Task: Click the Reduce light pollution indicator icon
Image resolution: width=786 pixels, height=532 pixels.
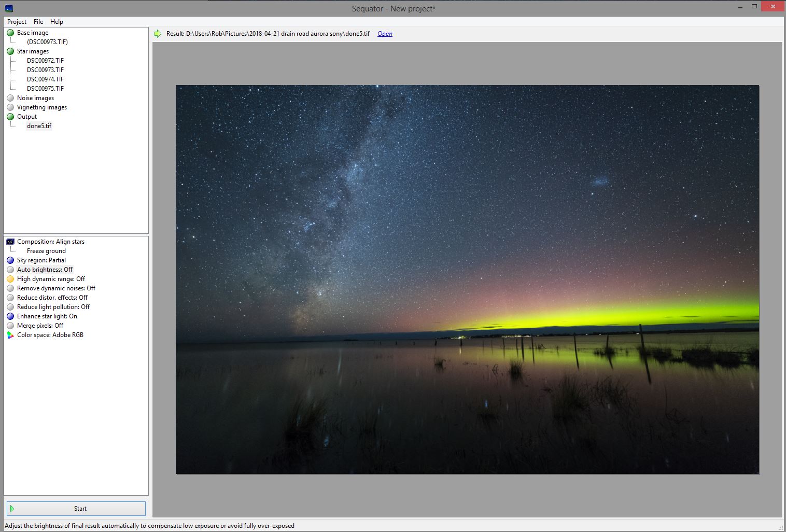Action: tap(10, 307)
